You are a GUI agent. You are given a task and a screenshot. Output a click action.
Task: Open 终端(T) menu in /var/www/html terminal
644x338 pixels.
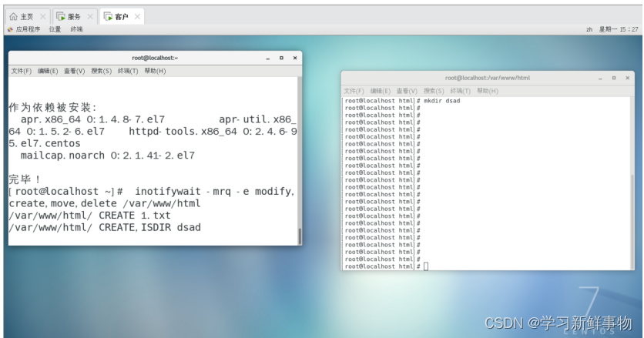pyautogui.click(x=461, y=91)
